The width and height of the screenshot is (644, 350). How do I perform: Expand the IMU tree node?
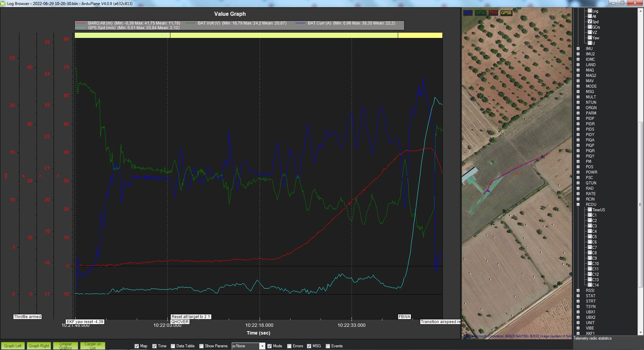point(578,49)
